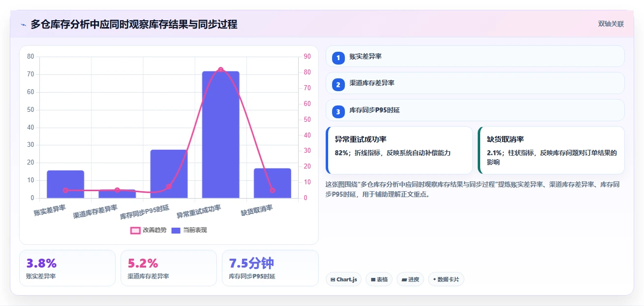The height and width of the screenshot is (306, 644).
Task: Click the 账实差异率 x-axis label
Action: [x=50, y=211]
